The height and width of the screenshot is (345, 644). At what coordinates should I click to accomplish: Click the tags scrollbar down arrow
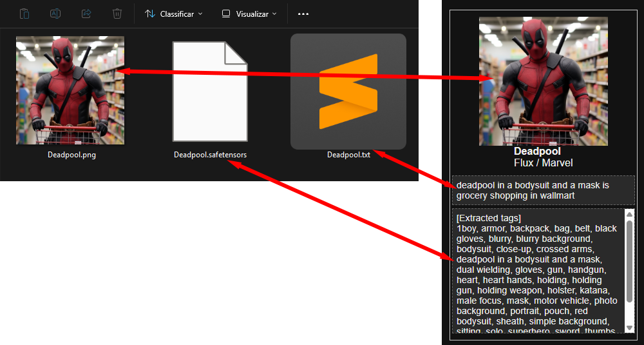pos(629,328)
